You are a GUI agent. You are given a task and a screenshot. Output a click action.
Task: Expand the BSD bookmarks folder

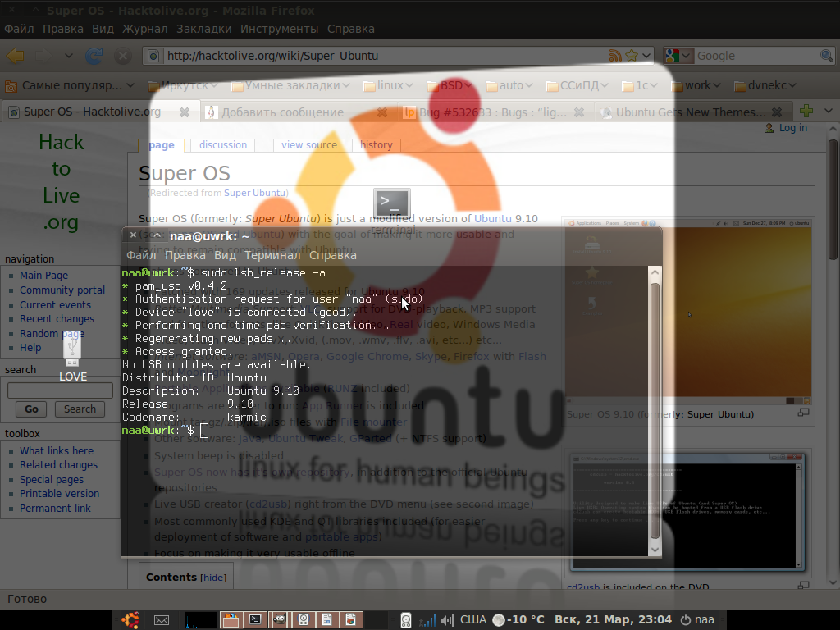coord(449,85)
